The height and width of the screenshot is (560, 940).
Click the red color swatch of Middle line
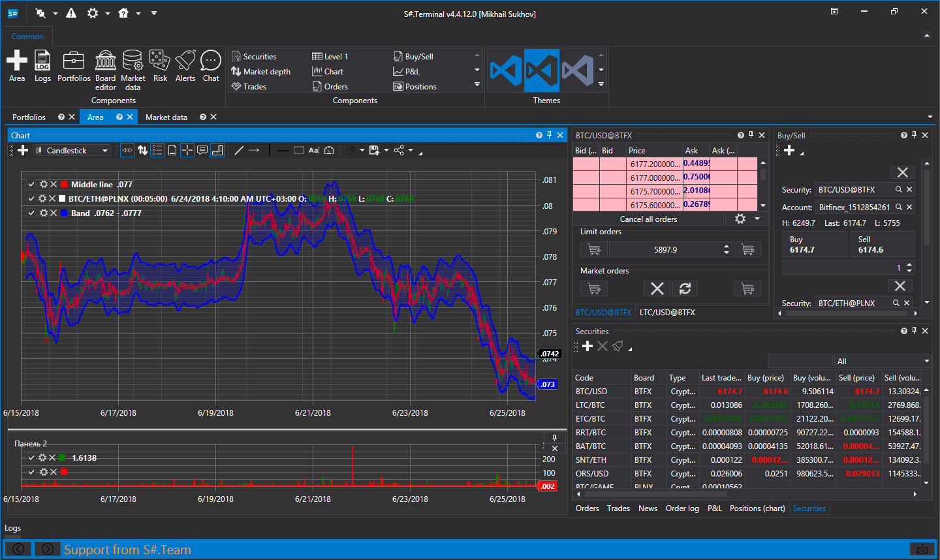[x=64, y=185]
